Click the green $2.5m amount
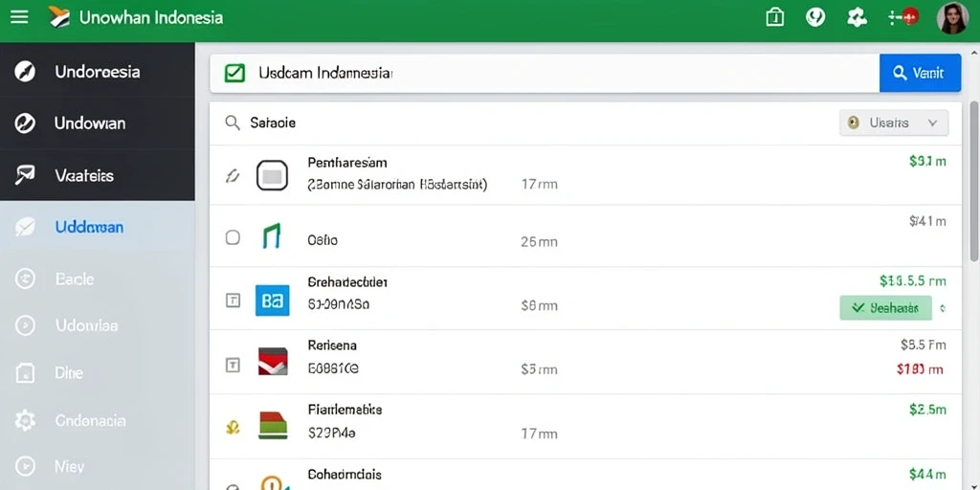This screenshot has height=490, width=980. 927,410
